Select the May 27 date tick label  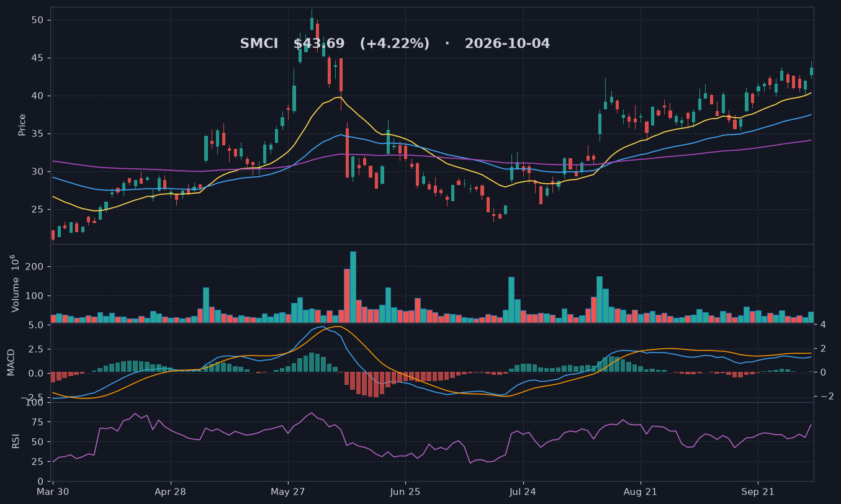pyautogui.click(x=288, y=492)
